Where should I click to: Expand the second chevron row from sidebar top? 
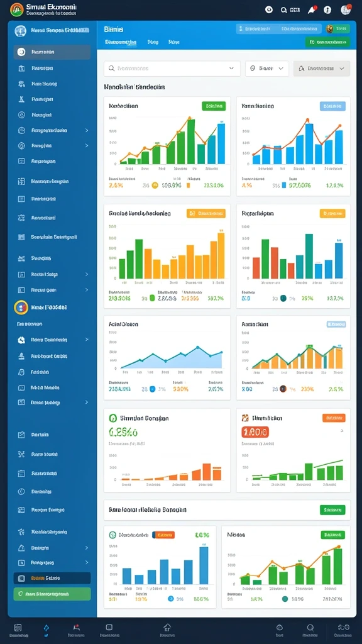pos(87,145)
